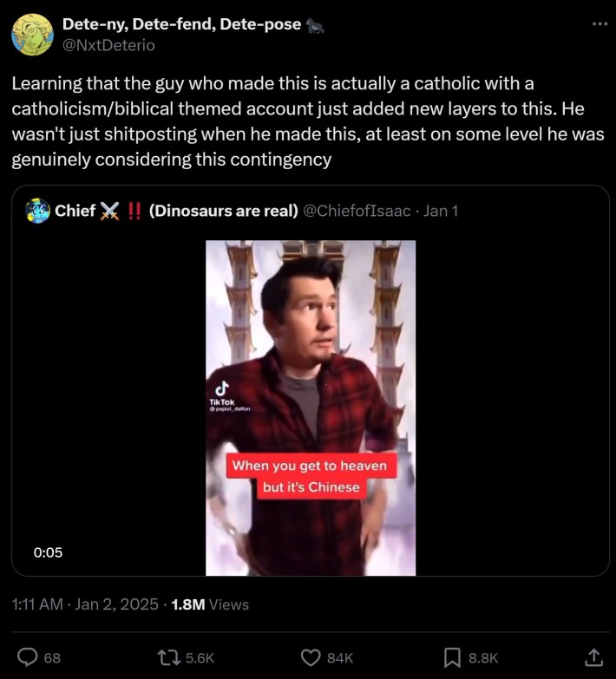This screenshot has width=616, height=679.
Task: Click the retweet arrows icon
Action: [x=168, y=657]
